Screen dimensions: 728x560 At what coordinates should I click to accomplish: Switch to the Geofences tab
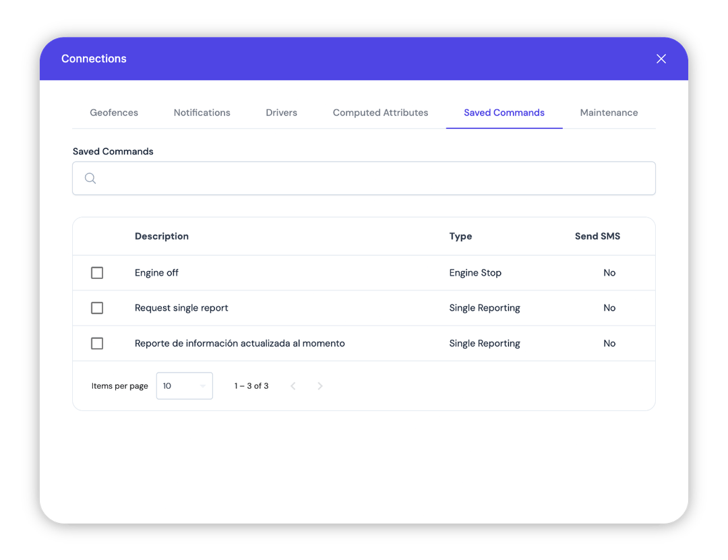114,113
